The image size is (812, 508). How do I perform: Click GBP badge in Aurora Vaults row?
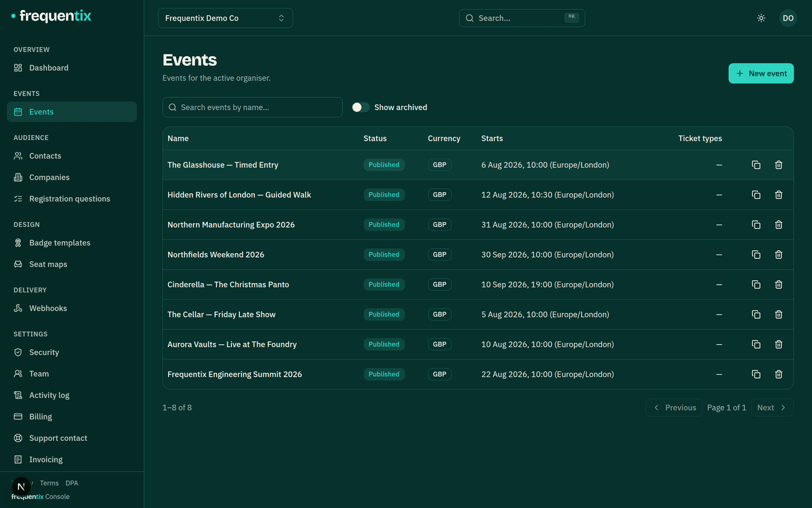[x=439, y=344]
